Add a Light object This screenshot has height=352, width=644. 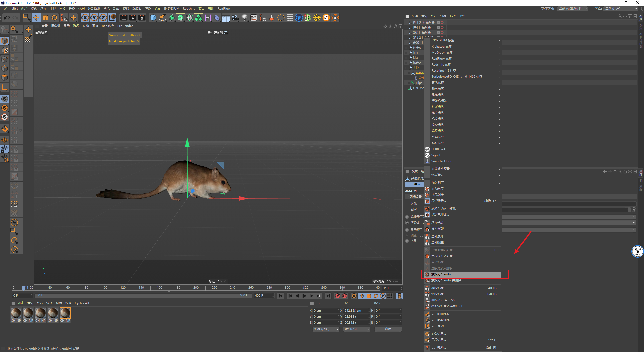click(244, 18)
